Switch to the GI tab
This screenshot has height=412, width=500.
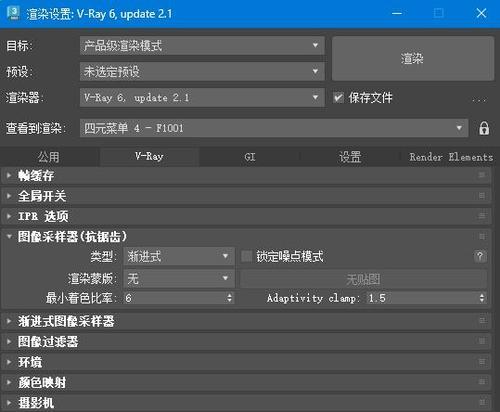pos(250,157)
